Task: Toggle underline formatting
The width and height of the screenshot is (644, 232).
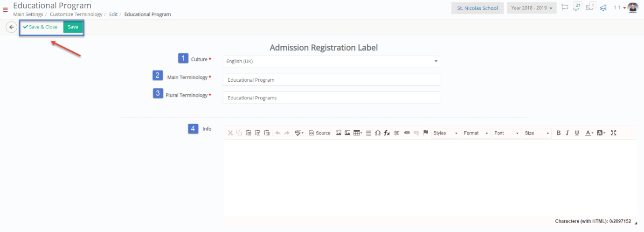Action: (577, 133)
